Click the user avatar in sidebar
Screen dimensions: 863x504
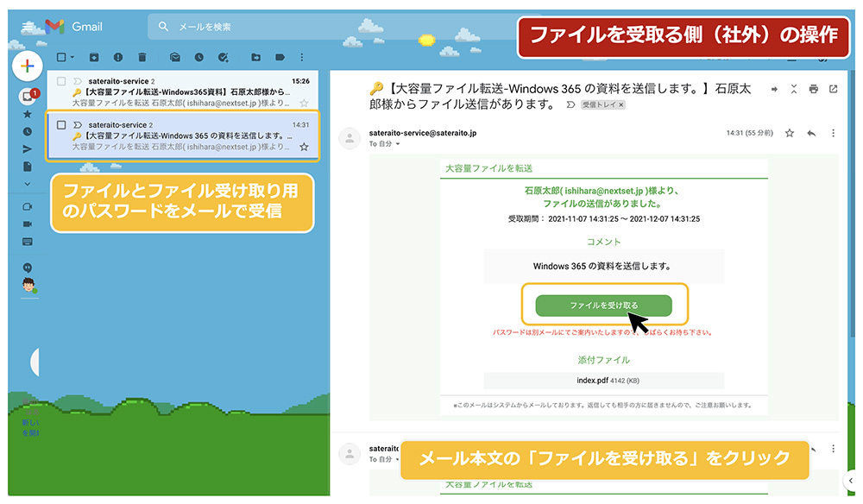click(28, 285)
